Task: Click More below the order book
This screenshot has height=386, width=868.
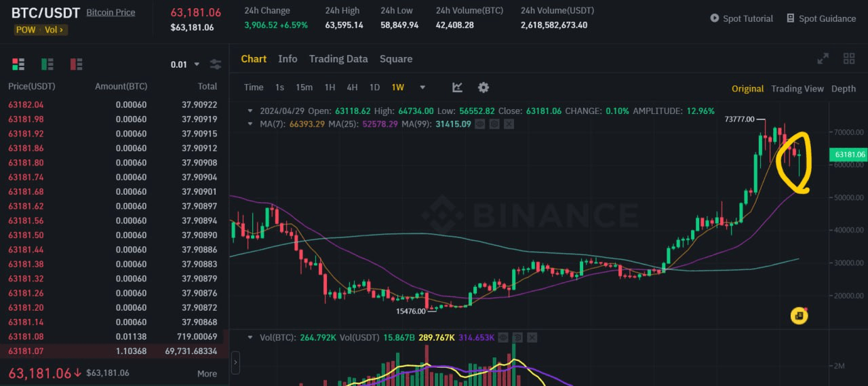Action: pos(207,374)
